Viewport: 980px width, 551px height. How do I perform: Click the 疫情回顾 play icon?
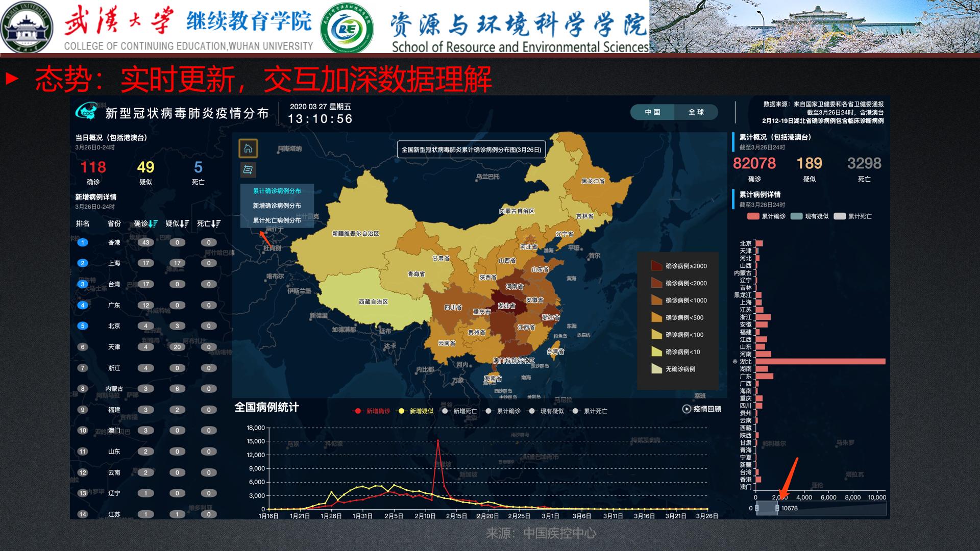coord(687,409)
